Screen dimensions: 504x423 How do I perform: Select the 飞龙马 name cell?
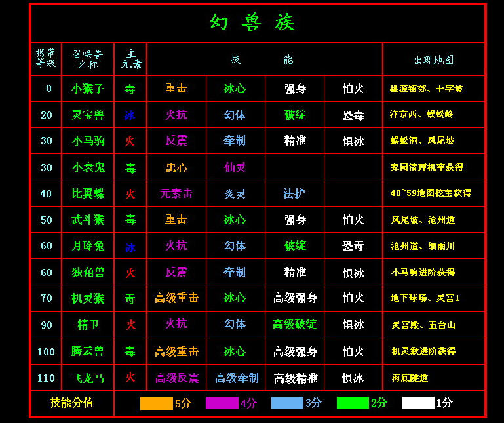pos(87,378)
